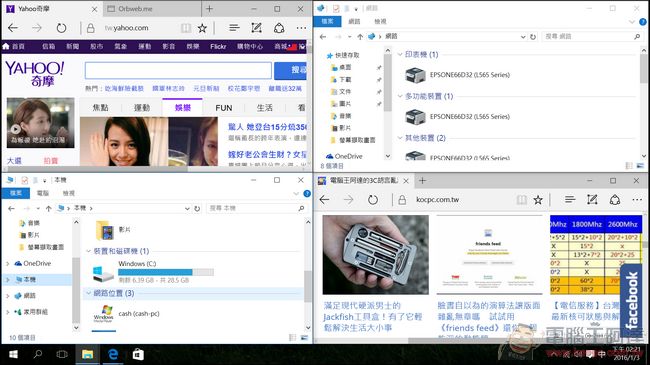
Task: Refresh the Yahoo page
Action: click(61, 28)
